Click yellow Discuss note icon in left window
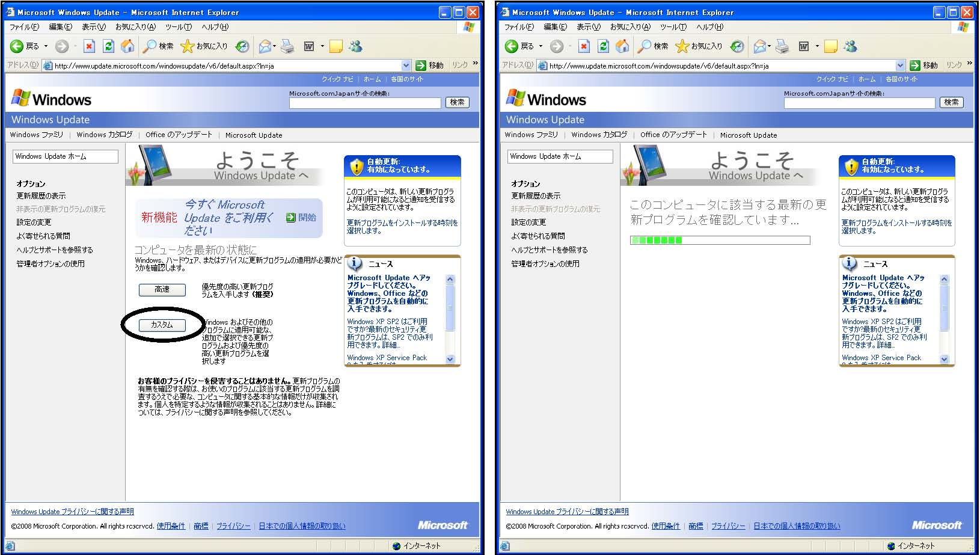This screenshot has height=555, width=980. click(336, 46)
